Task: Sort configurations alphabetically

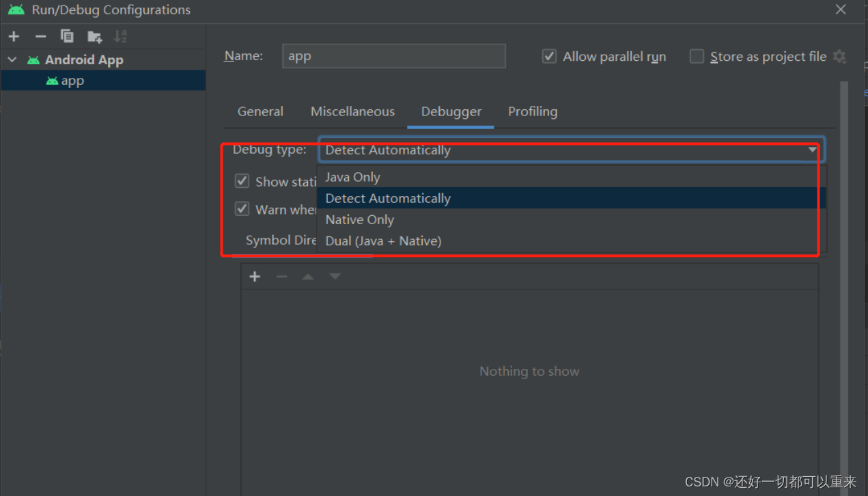Action: coord(120,36)
